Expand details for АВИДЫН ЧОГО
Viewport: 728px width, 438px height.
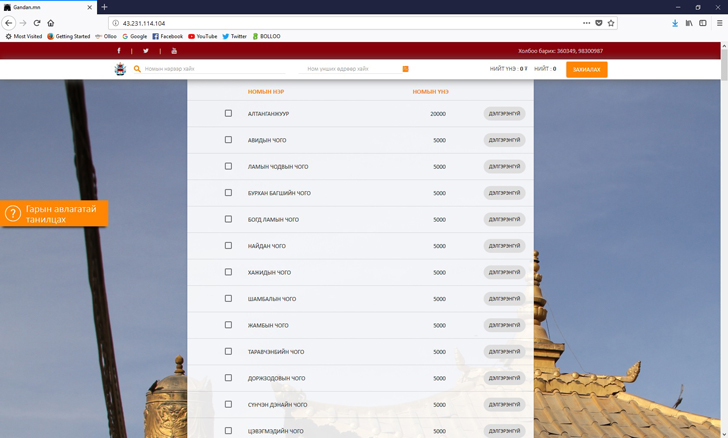504,140
